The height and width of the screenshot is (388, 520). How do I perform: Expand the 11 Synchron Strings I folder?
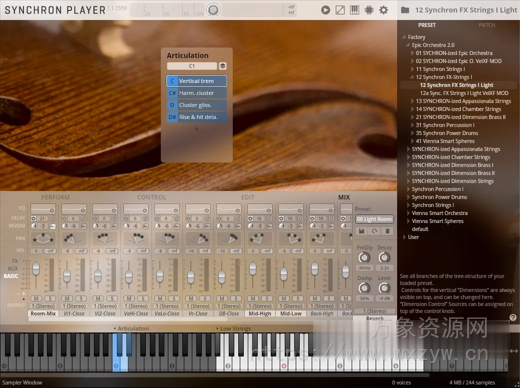(x=412, y=69)
